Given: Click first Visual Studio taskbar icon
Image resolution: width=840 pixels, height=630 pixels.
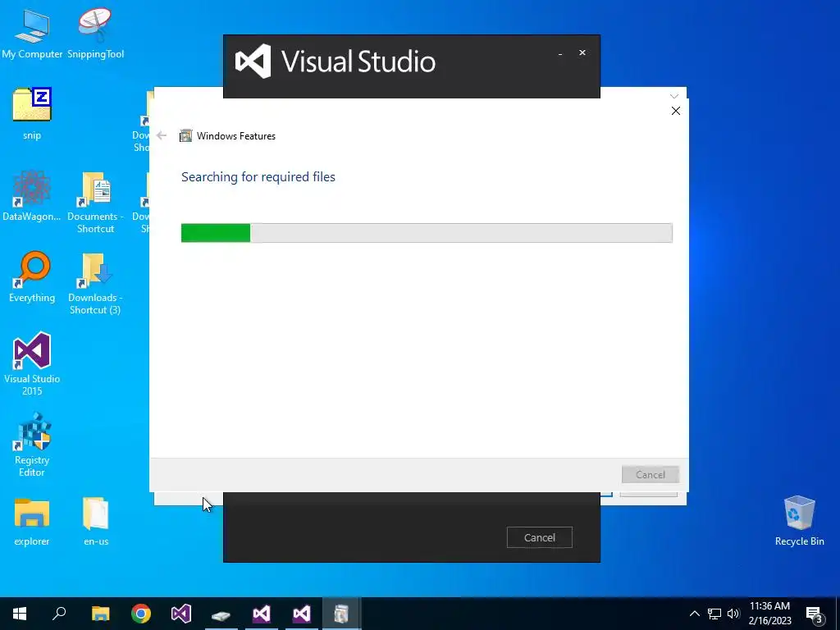Looking at the screenshot, I should point(181,614).
